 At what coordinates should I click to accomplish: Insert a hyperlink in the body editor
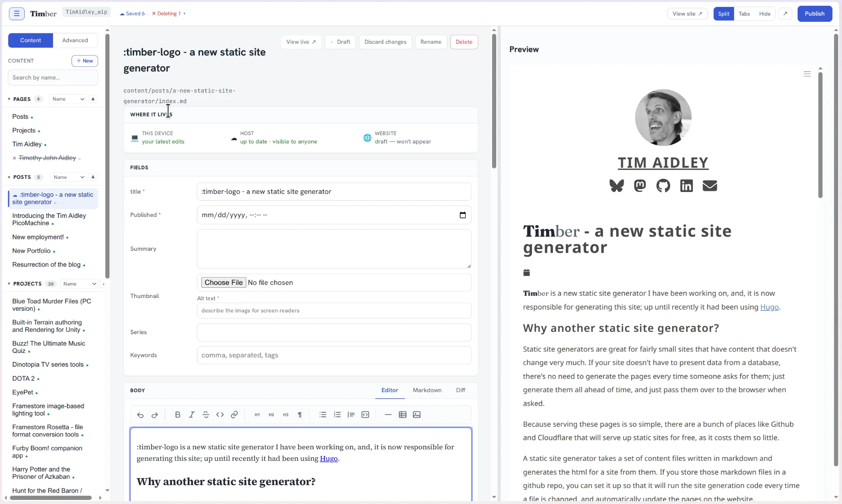[x=234, y=415]
